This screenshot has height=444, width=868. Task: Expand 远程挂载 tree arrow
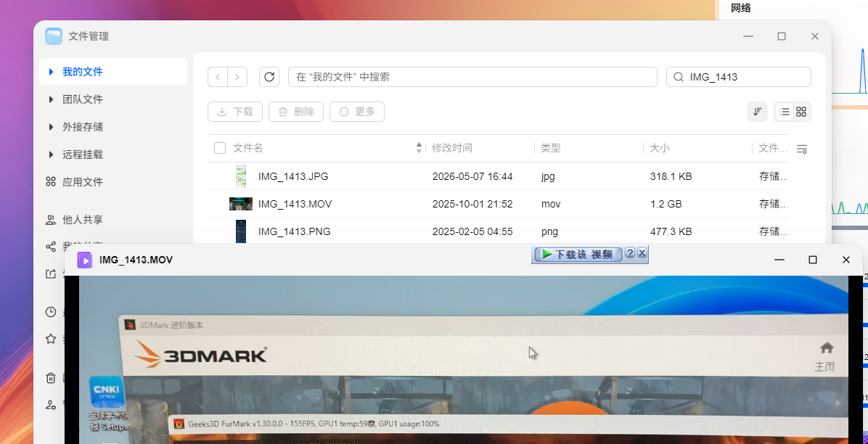click(52, 155)
